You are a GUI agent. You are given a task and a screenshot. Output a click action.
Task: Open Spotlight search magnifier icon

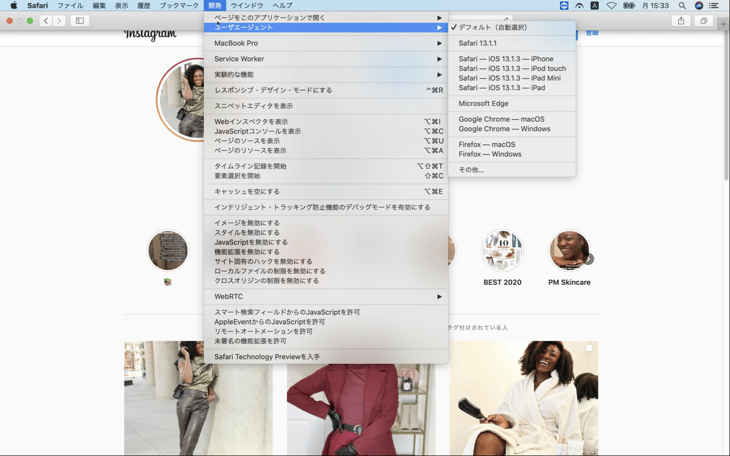[683, 6]
